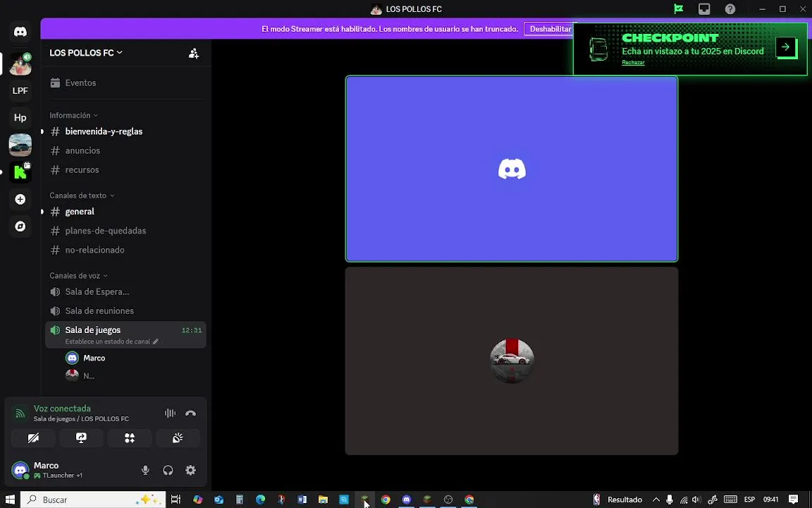The height and width of the screenshot is (508, 812).
Task: Click the Checkpoint banner arrow button
Action: point(786,47)
